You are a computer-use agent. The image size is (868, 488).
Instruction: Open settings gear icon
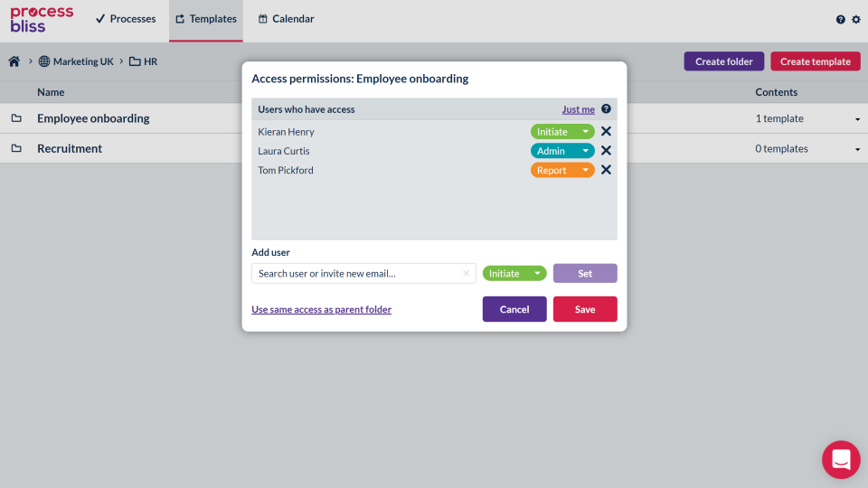tap(856, 19)
